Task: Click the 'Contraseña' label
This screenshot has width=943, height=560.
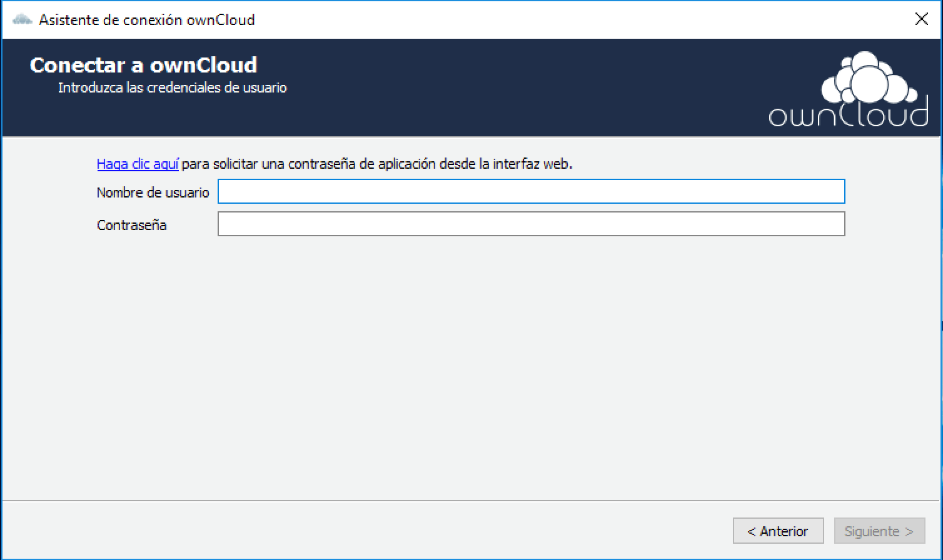Action: 131,225
